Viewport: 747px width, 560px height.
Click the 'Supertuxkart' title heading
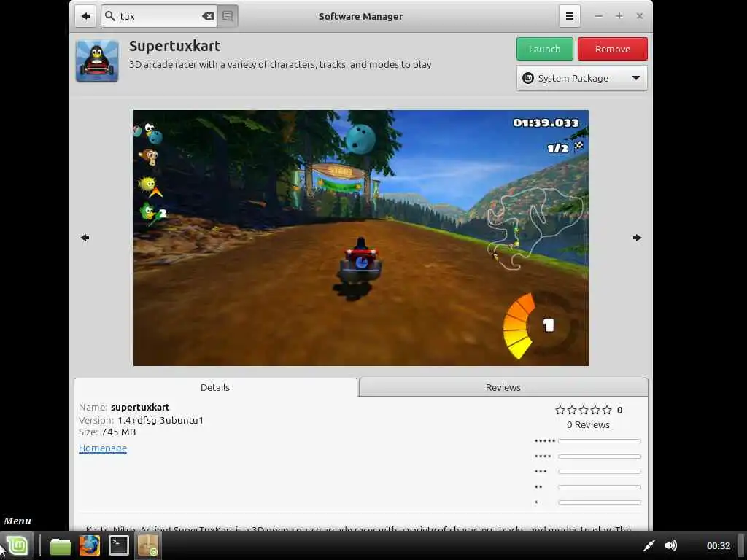(175, 46)
